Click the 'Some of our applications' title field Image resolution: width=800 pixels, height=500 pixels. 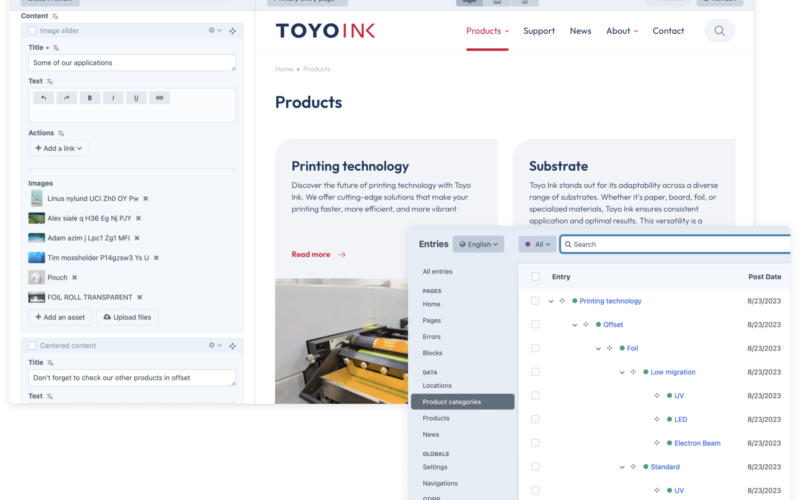pyautogui.click(x=132, y=63)
